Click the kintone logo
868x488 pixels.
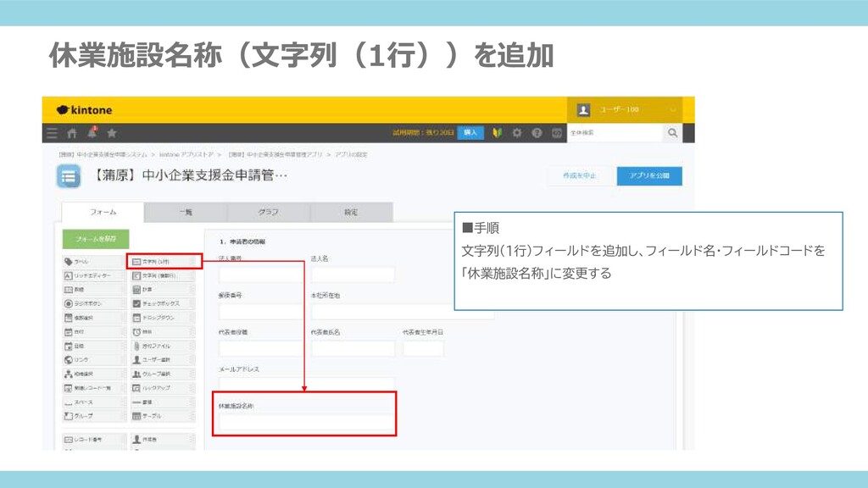coord(84,110)
